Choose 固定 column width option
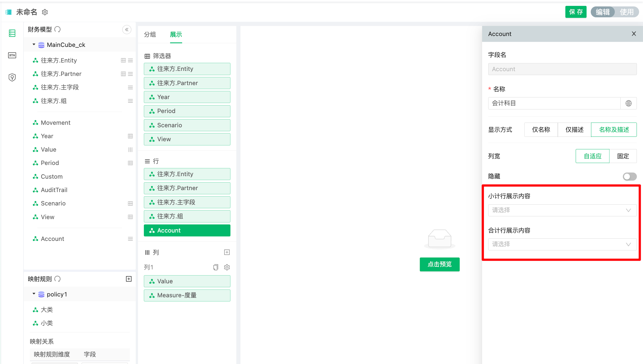 coord(623,156)
